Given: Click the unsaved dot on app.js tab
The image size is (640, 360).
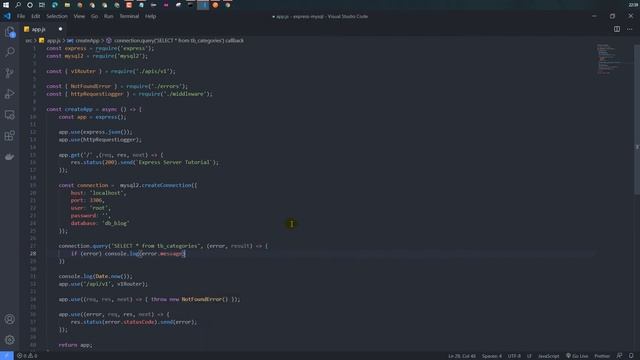Looking at the screenshot, I should pyautogui.click(x=60, y=29).
